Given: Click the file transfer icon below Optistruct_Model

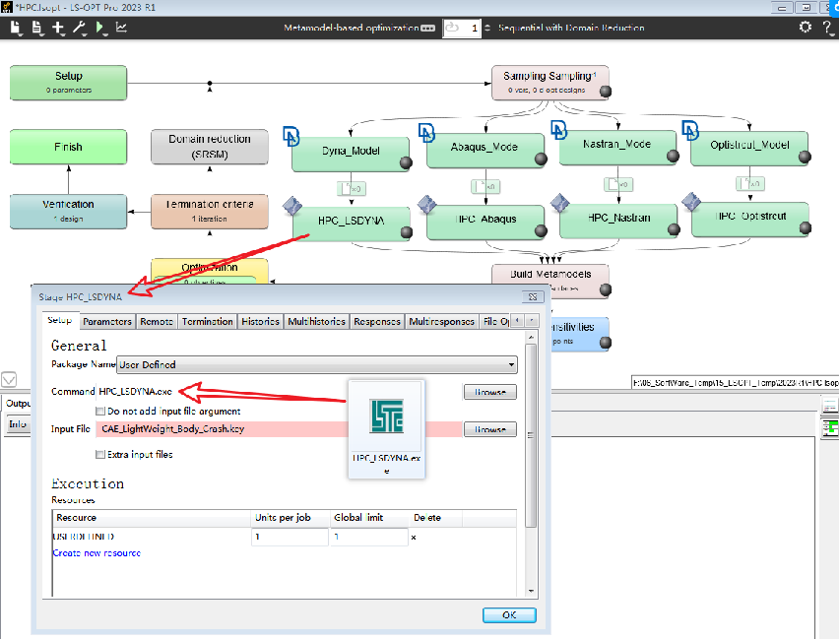Looking at the screenshot, I should (x=750, y=184).
